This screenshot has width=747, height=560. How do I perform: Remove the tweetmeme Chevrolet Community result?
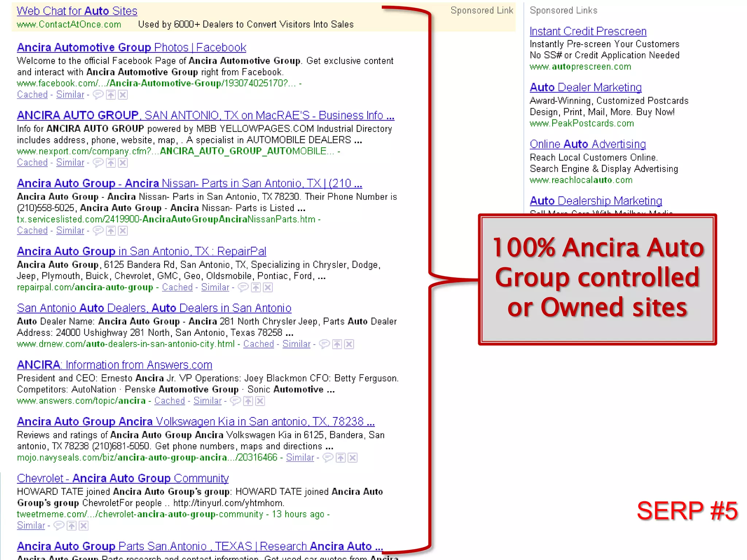[x=84, y=526]
